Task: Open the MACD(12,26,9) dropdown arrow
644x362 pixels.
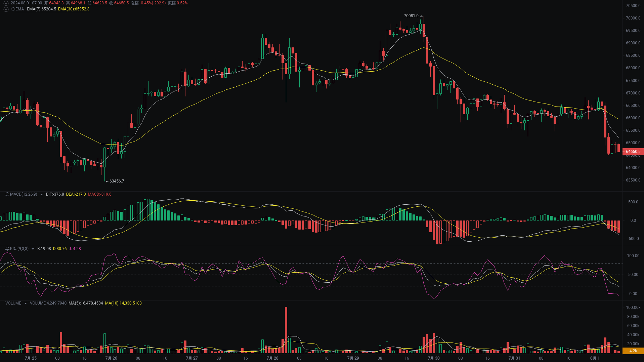Action: point(41,195)
